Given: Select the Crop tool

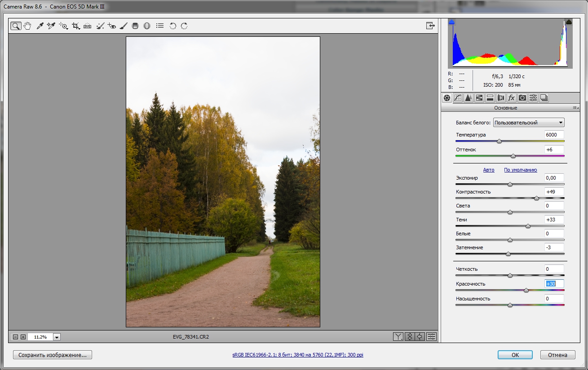Looking at the screenshot, I should point(76,26).
